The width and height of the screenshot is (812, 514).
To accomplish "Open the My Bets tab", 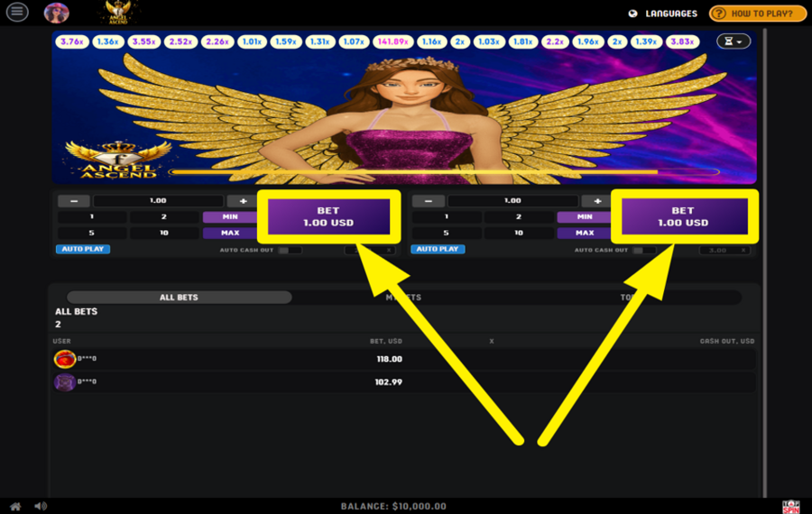I will pos(403,298).
